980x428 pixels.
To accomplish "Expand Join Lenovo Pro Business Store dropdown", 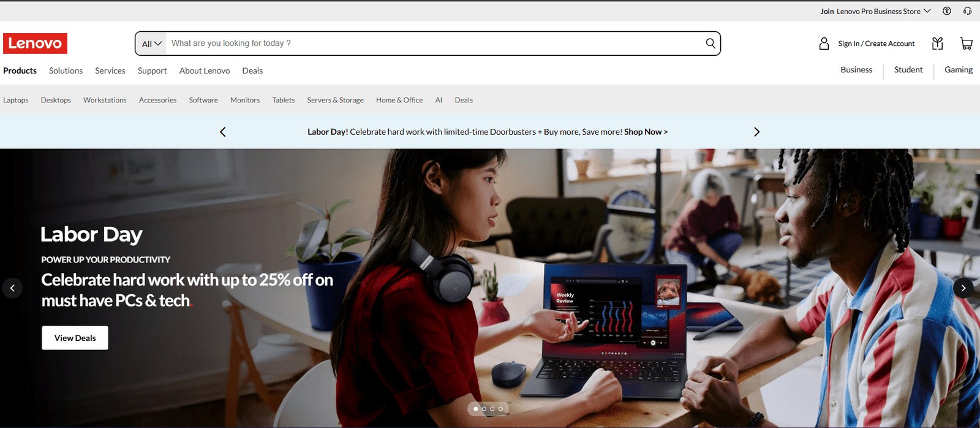I will tap(876, 11).
